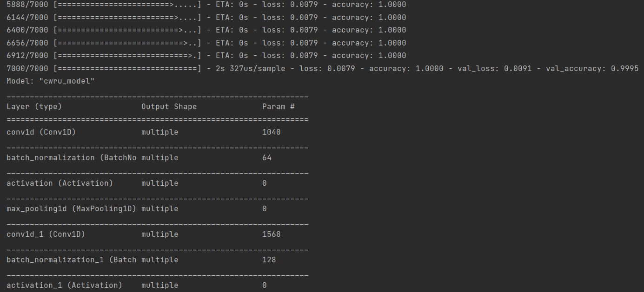
Task: Click 'max_pooling1d (MaxPooling1D)' layer text
Action: coord(71,208)
